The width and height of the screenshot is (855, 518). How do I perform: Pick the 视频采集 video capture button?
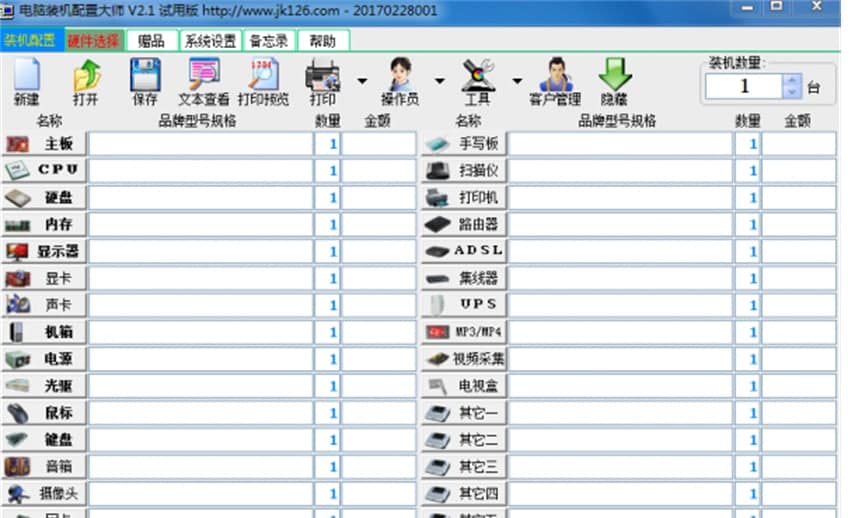point(464,359)
